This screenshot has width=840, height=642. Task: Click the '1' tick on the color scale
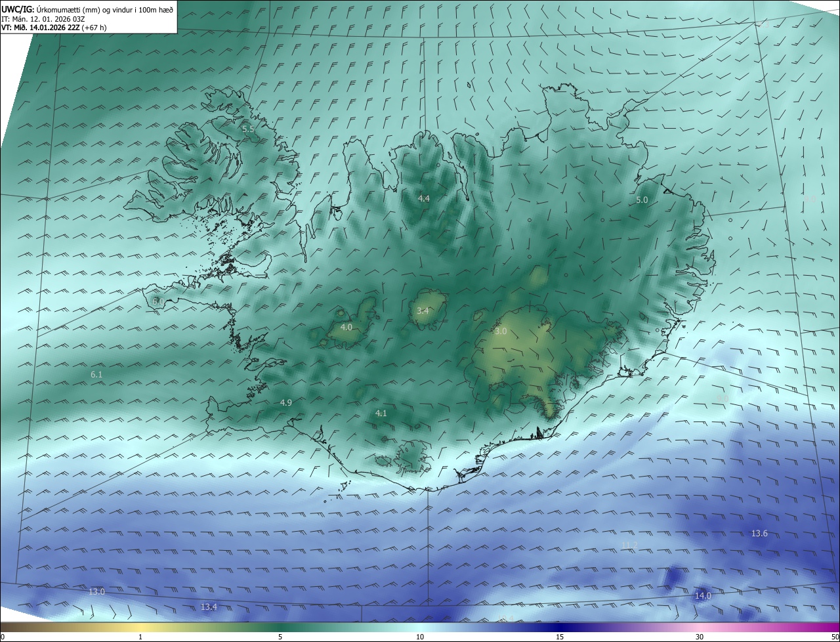tap(140, 637)
